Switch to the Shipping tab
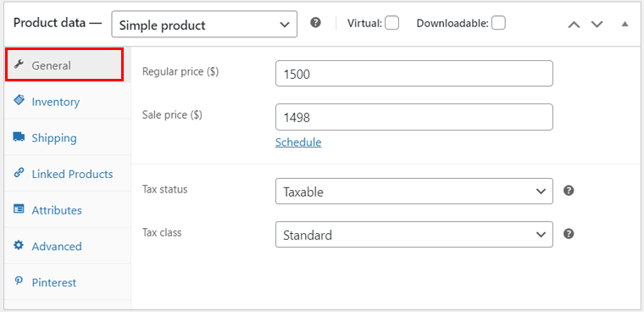 [68, 137]
